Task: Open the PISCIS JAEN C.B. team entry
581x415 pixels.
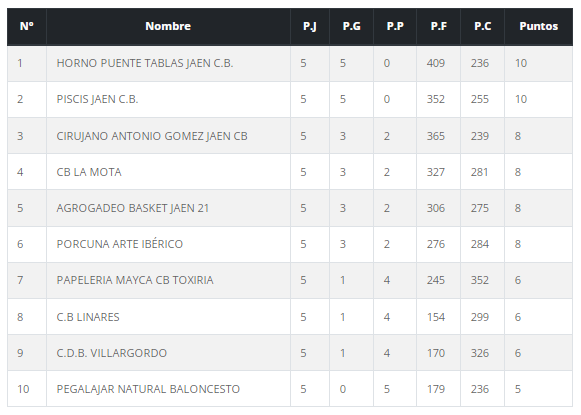Action: pos(97,99)
